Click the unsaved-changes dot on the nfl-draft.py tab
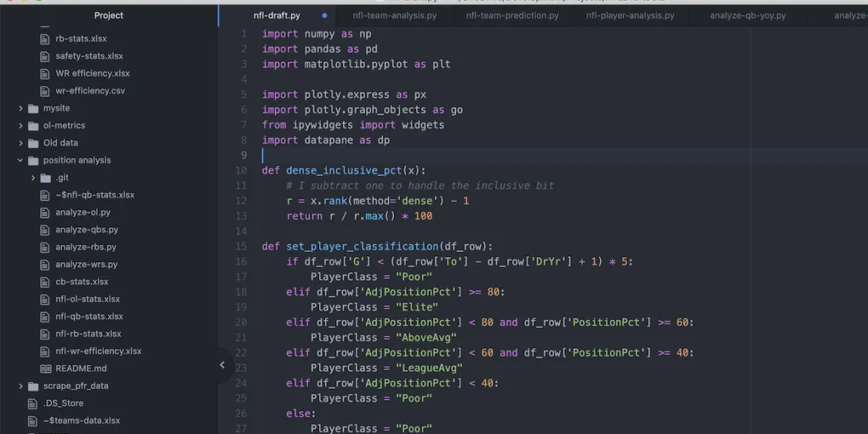Viewport: 868px width, 434px height. click(x=324, y=15)
